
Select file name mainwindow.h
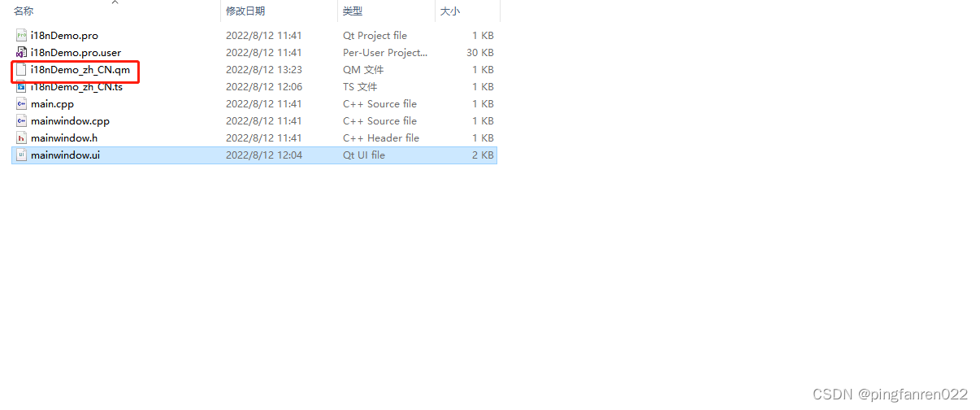pyautogui.click(x=64, y=138)
